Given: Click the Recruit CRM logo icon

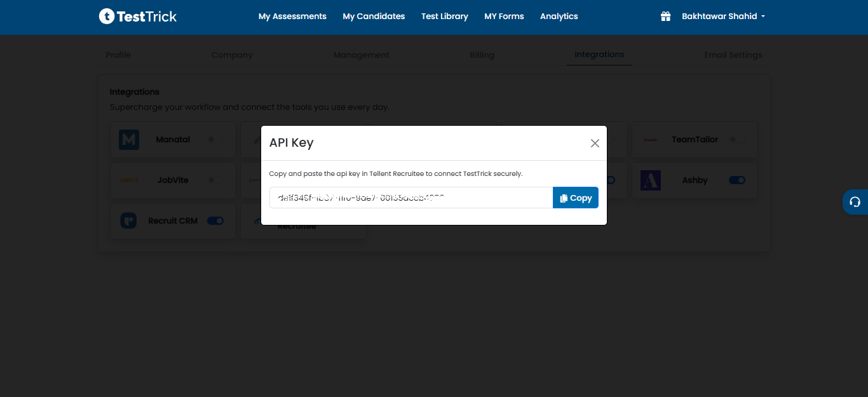Looking at the screenshot, I should [129, 220].
